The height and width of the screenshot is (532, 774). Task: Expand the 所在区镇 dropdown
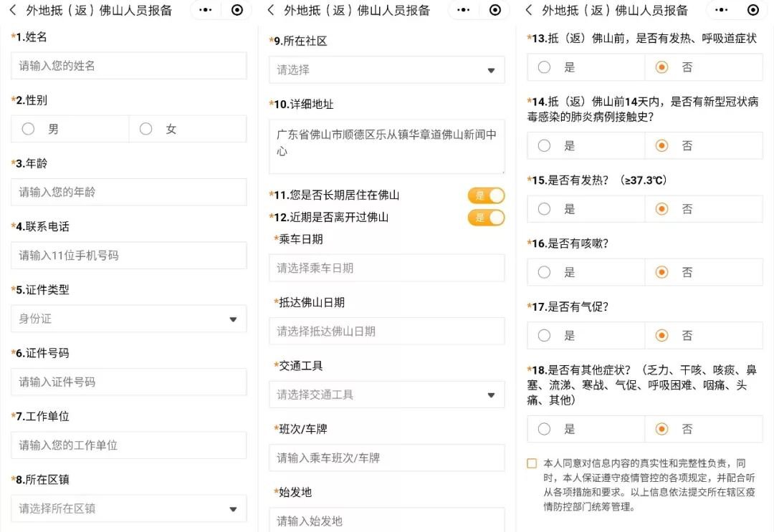coord(129,508)
